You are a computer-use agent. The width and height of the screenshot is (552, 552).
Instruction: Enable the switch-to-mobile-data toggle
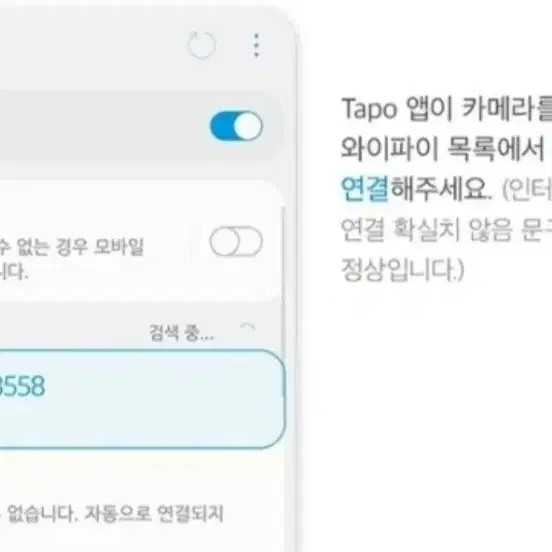coord(236,242)
